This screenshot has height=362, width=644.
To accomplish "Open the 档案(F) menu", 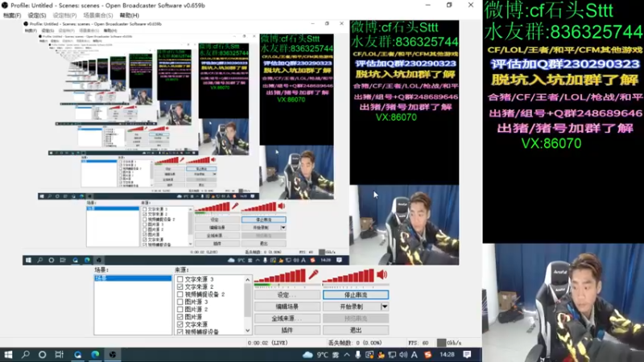I will [x=12, y=15].
